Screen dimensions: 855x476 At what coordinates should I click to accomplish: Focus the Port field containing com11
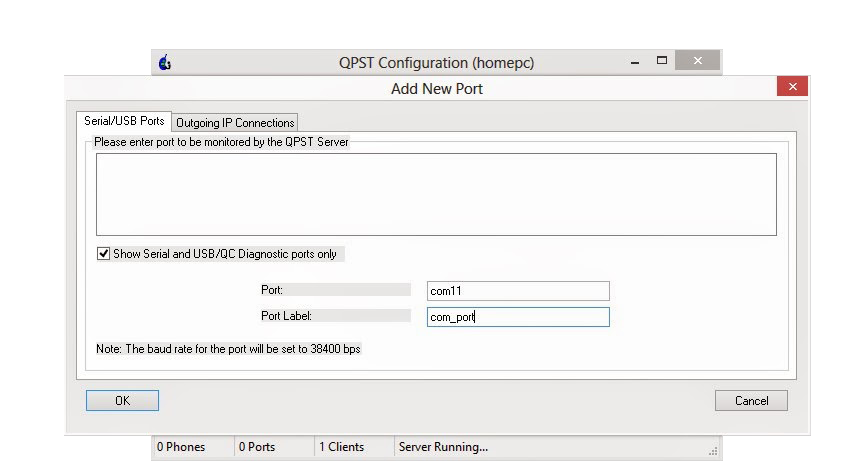517,291
